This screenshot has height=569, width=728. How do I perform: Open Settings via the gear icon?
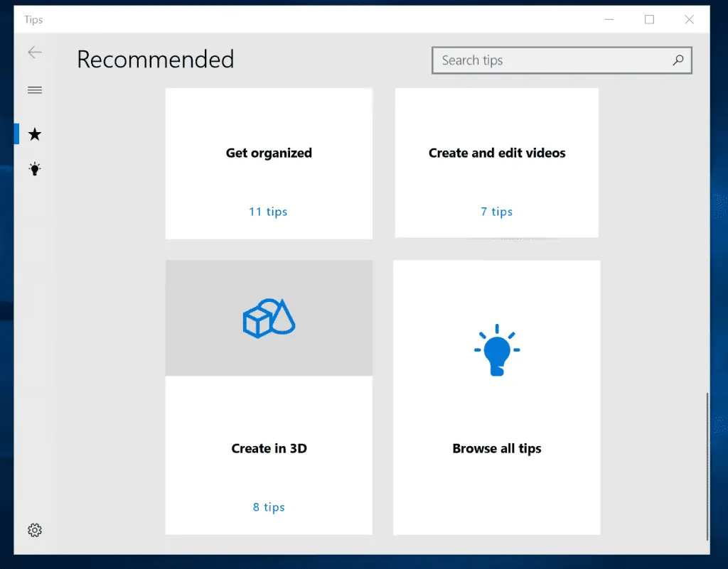tap(34, 529)
